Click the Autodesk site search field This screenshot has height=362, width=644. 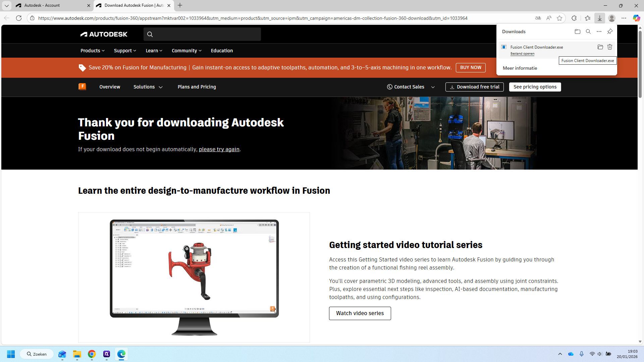pyautogui.click(x=202, y=34)
